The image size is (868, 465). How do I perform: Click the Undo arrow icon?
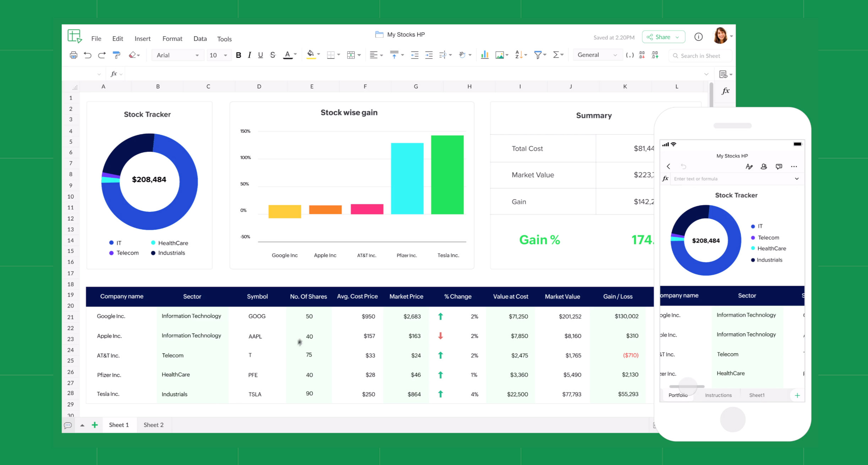pyautogui.click(x=88, y=55)
